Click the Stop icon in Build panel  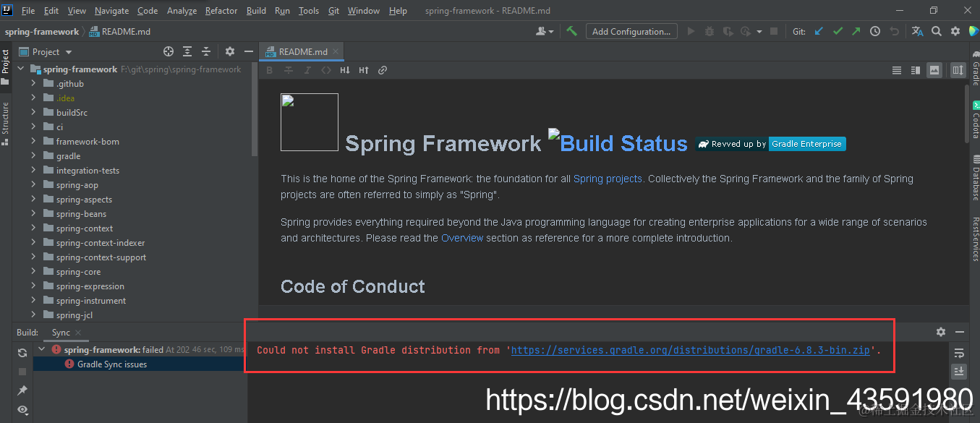click(22, 372)
